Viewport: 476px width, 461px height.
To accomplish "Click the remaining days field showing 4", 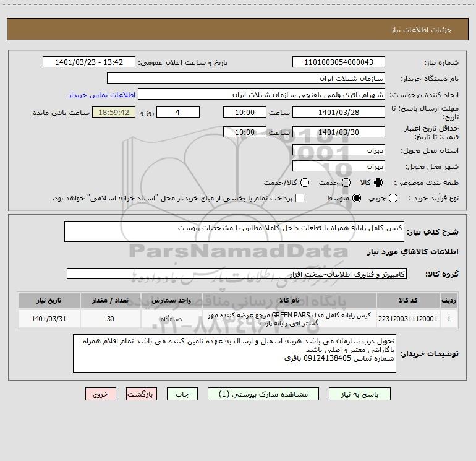I will pos(178,113).
